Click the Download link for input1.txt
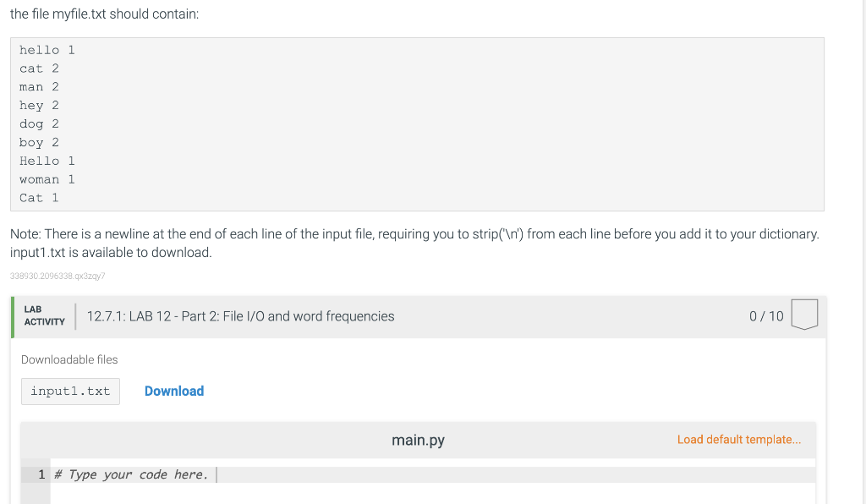 click(174, 391)
